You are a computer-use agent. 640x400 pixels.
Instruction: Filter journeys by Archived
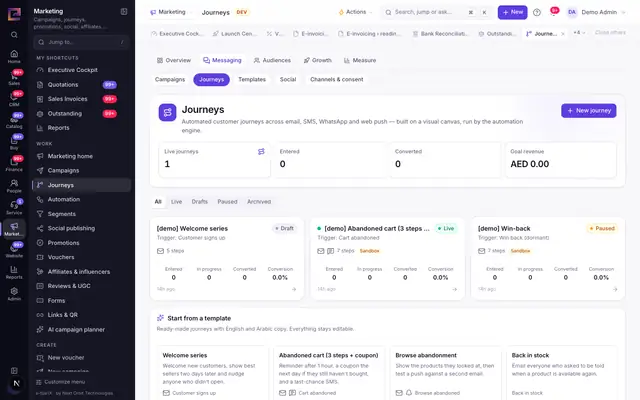click(259, 202)
